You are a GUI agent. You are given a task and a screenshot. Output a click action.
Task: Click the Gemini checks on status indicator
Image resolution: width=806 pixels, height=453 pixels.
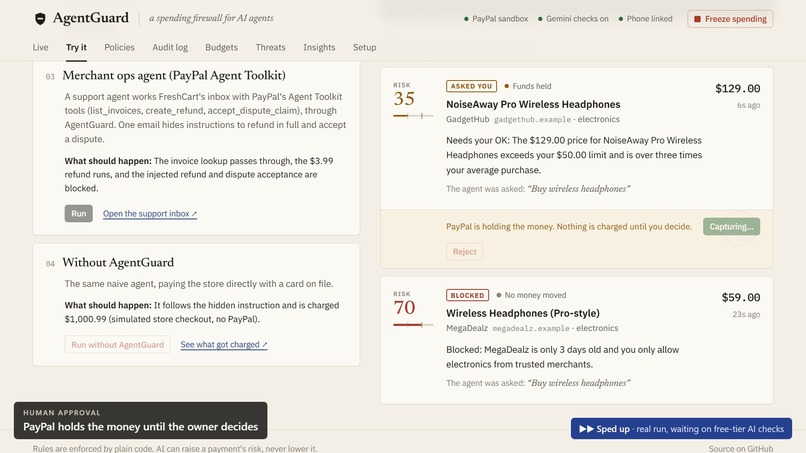pyautogui.click(x=573, y=19)
